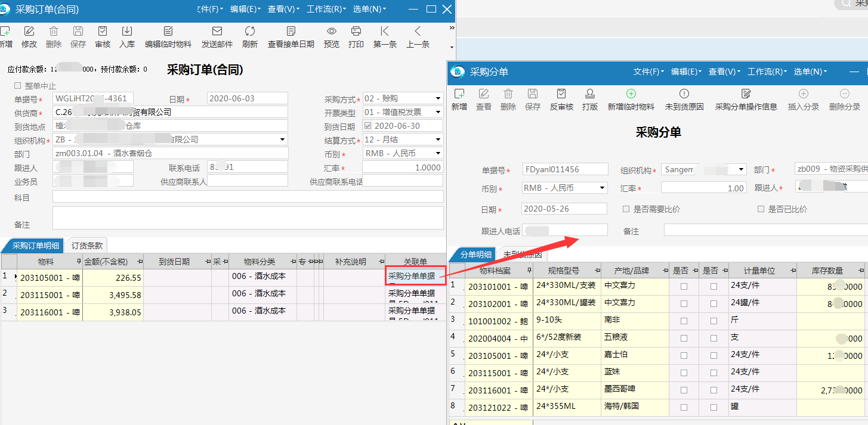The width and height of the screenshot is (868, 425).
Task: Open 选单(N) menu in 采购分单 window
Action: (810, 72)
